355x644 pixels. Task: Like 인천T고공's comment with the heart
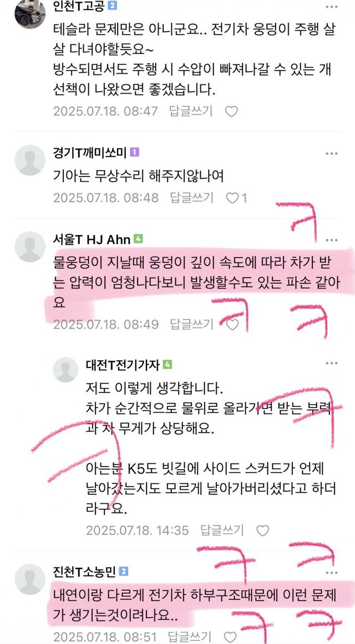coord(231,111)
